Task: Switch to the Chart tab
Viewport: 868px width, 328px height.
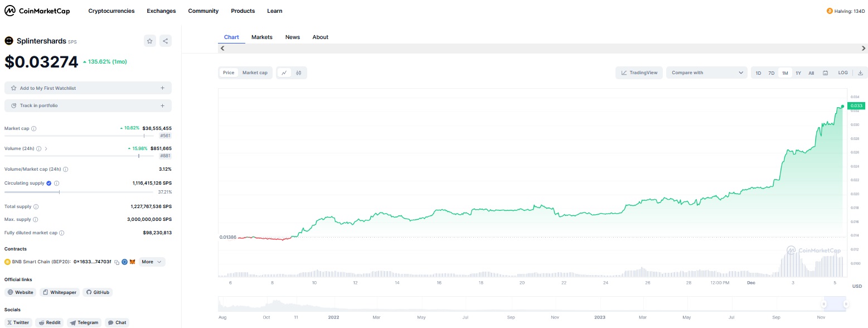Action: [x=231, y=37]
